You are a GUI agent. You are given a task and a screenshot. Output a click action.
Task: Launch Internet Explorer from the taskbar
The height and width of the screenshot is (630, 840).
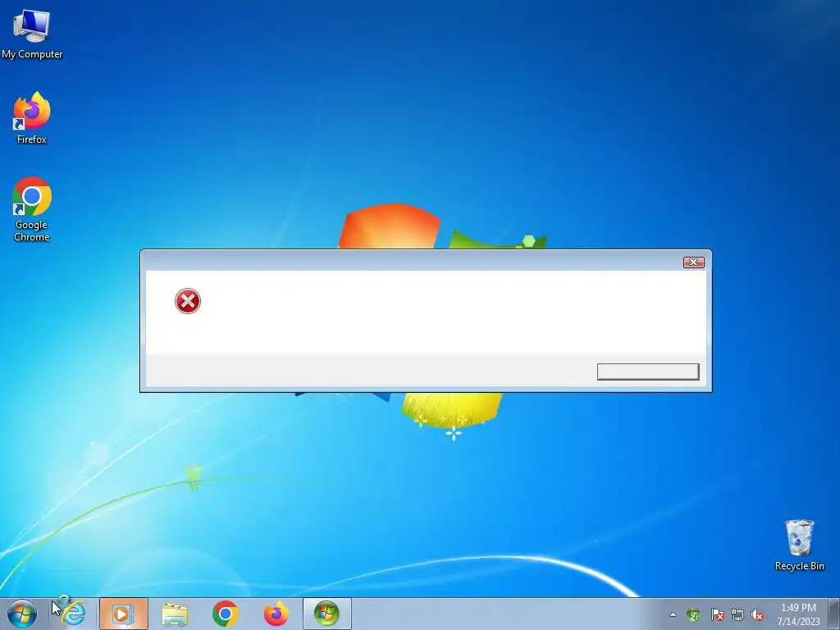(73, 614)
